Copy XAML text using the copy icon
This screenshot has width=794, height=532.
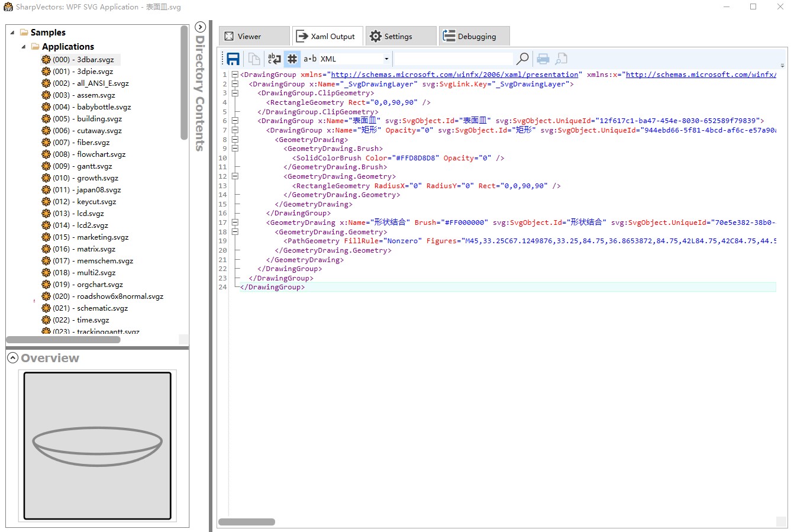254,58
